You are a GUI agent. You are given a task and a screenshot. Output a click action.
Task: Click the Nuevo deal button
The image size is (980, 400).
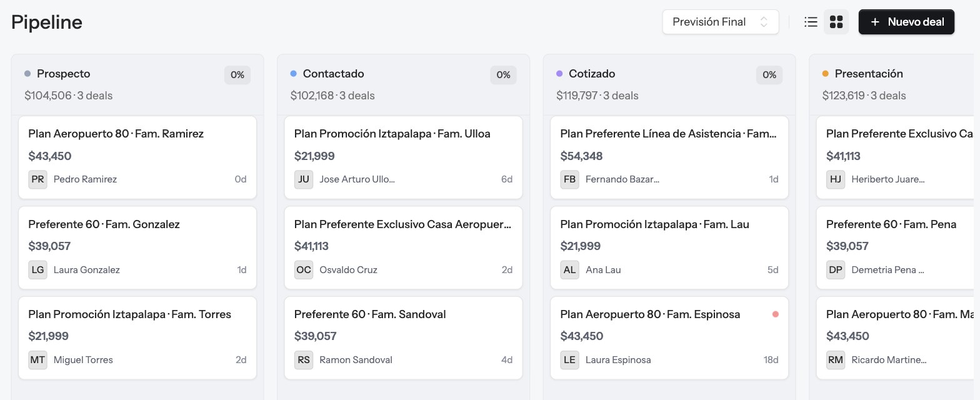(x=906, y=22)
